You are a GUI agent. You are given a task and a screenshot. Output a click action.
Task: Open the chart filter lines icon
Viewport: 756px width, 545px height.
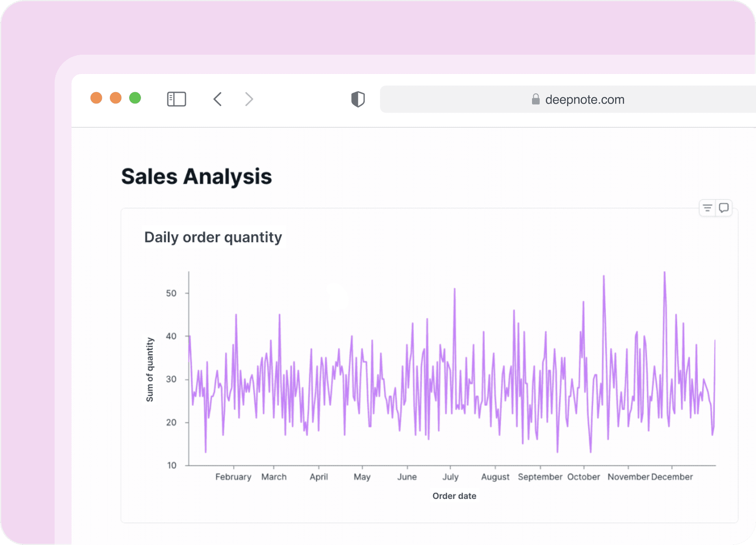coord(707,208)
